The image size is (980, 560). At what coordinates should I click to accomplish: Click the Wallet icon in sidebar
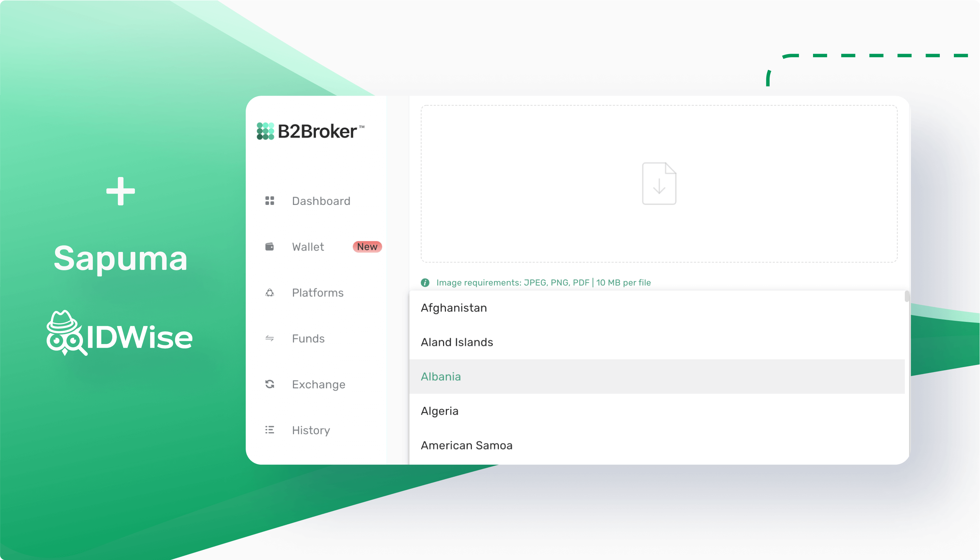tap(270, 246)
